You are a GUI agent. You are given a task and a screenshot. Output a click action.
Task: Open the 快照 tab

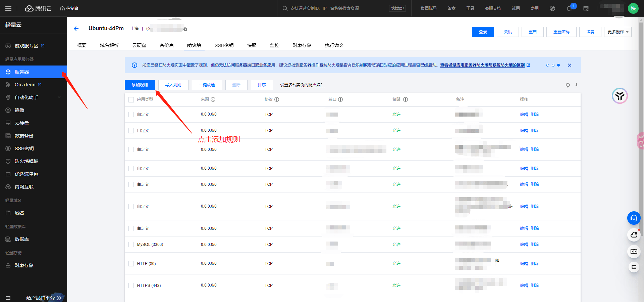[x=252, y=45]
